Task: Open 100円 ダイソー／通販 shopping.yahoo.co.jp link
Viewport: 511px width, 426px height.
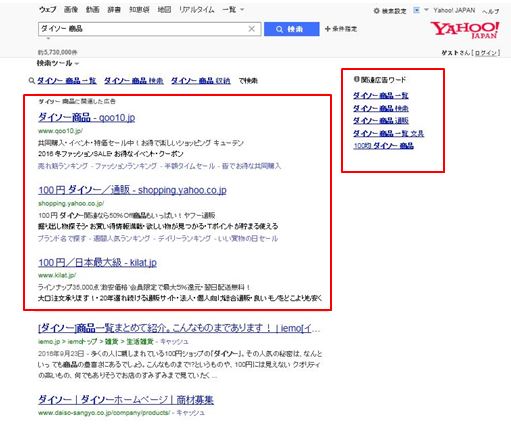Action: tap(132, 190)
